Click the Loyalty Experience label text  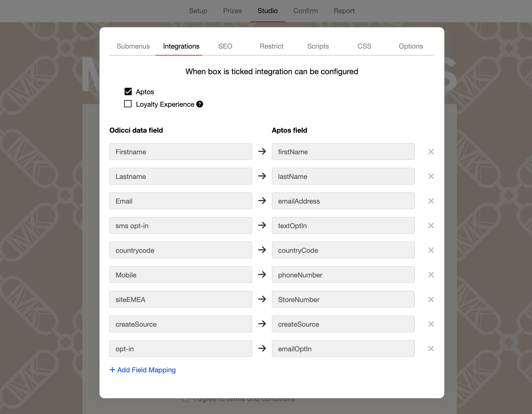point(165,104)
